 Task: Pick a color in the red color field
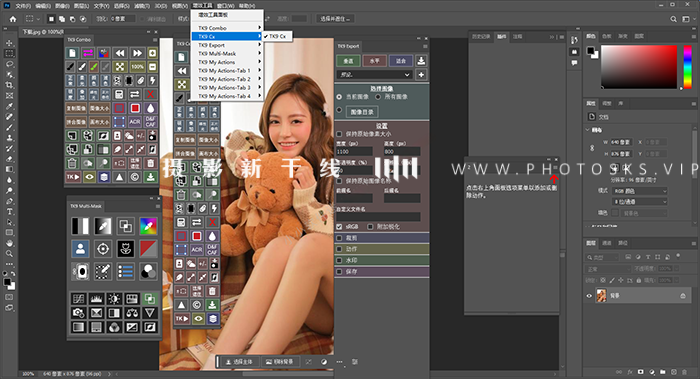(639, 66)
